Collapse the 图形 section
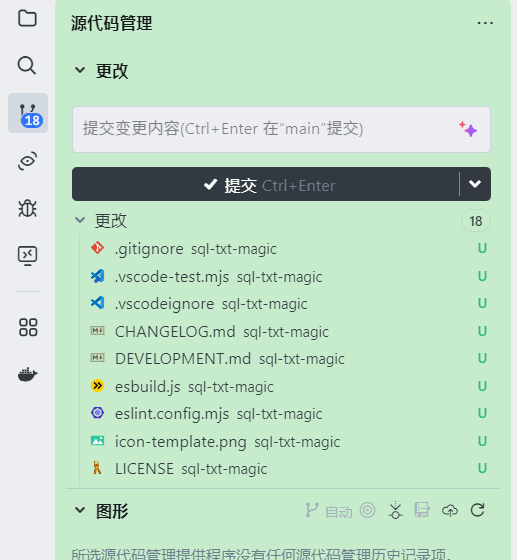Screen dimensions: 517x560 (x=80, y=510)
